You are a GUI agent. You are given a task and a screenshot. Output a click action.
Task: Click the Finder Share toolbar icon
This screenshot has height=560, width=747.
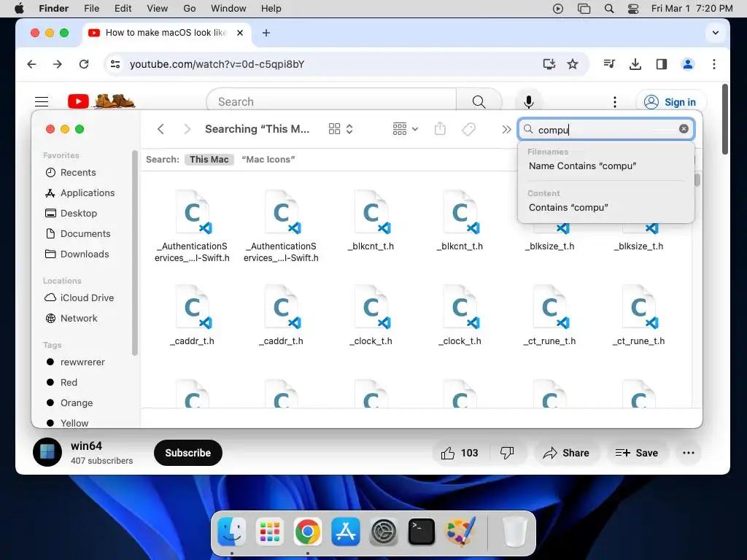[440, 128]
